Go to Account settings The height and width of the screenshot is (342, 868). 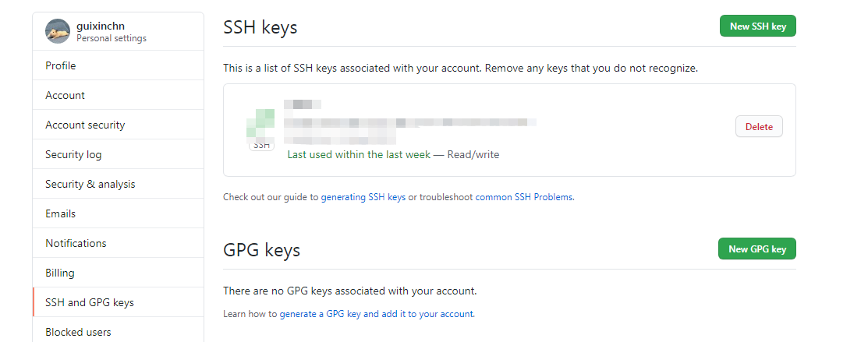point(66,96)
